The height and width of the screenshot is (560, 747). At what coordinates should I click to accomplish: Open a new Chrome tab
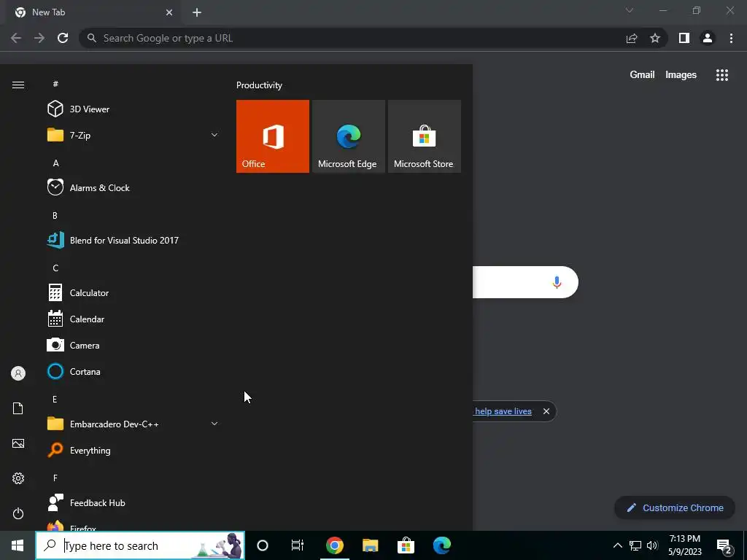point(197,13)
